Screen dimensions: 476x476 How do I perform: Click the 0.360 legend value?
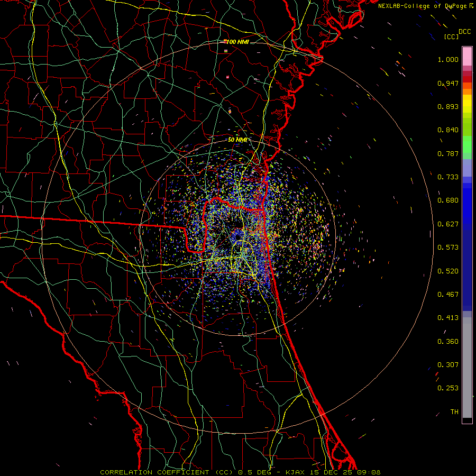448,342
